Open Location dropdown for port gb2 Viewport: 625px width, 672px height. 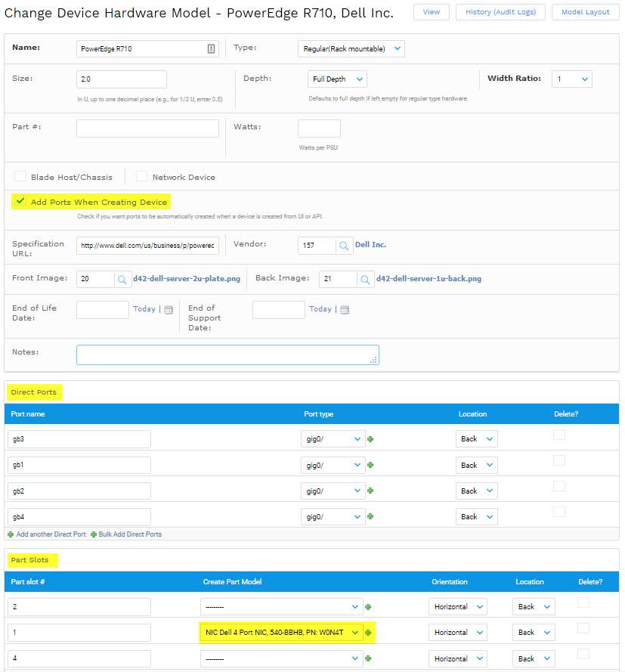tap(477, 491)
